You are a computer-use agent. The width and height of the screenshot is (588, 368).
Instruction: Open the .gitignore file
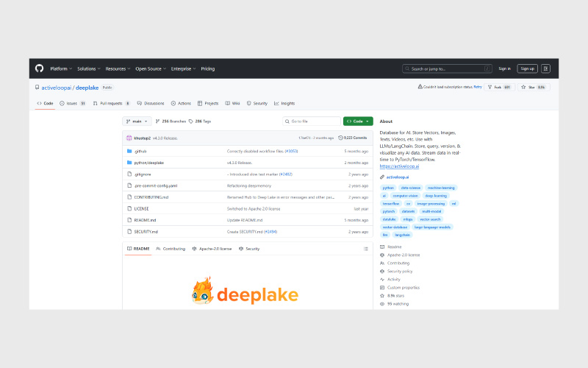pyautogui.click(x=143, y=174)
